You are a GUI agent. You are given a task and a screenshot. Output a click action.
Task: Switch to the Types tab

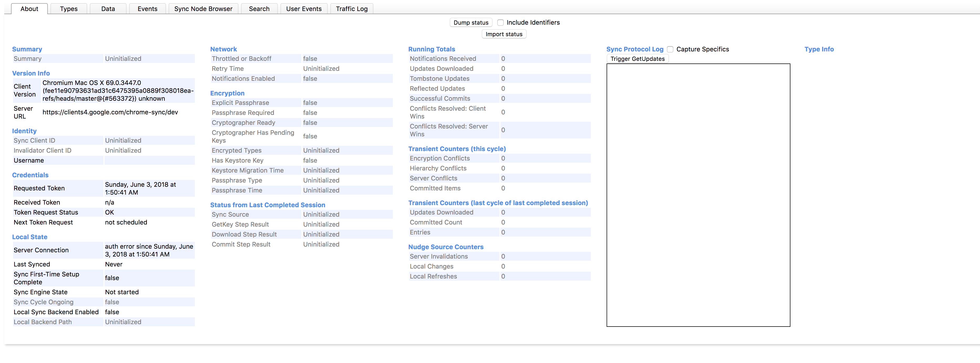click(69, 9)
